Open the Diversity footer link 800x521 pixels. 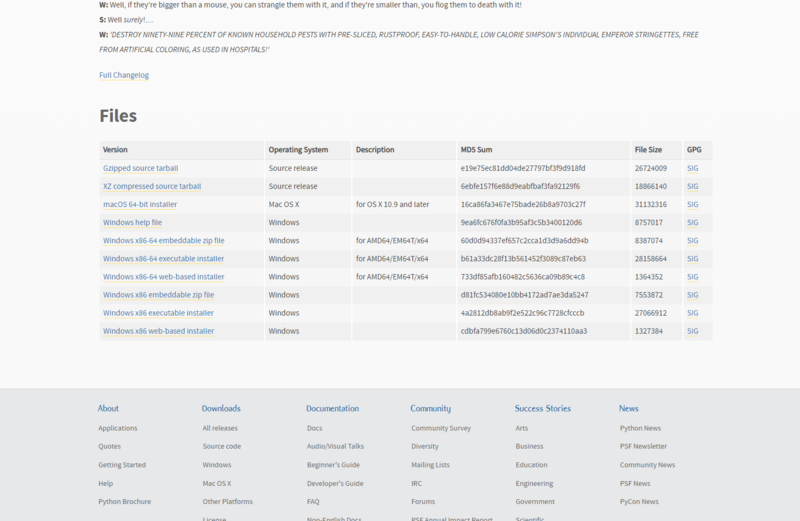click(x=425, y=446)
